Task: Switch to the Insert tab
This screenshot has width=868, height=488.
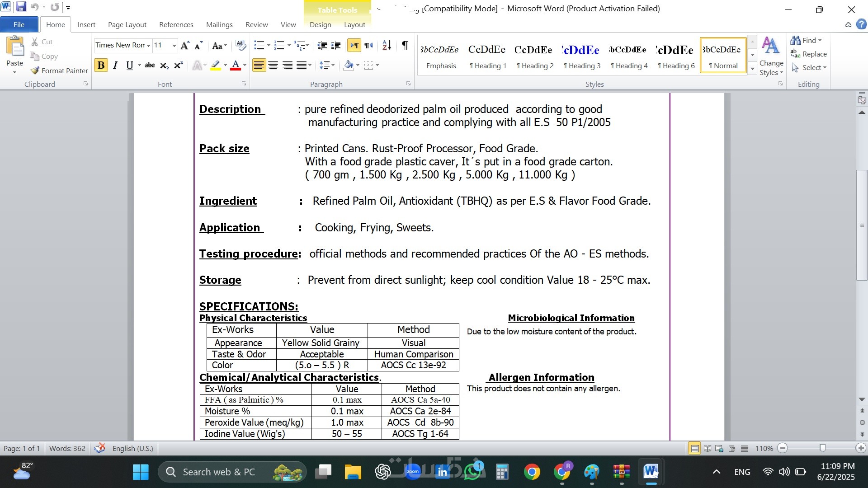Action: click(x=86, y=24)
